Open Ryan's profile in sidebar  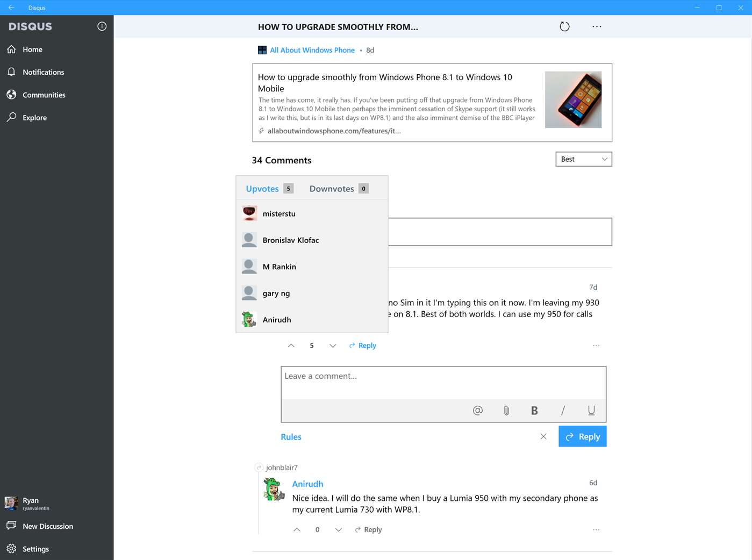56,503
